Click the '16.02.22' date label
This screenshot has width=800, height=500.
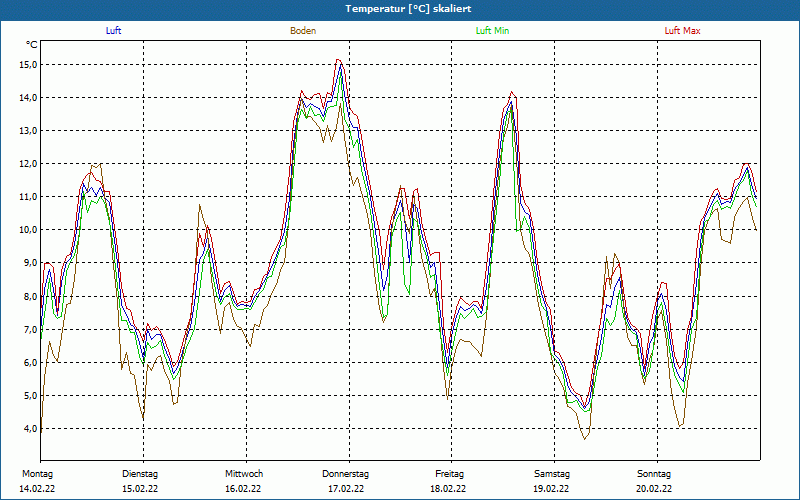point(243,489)
